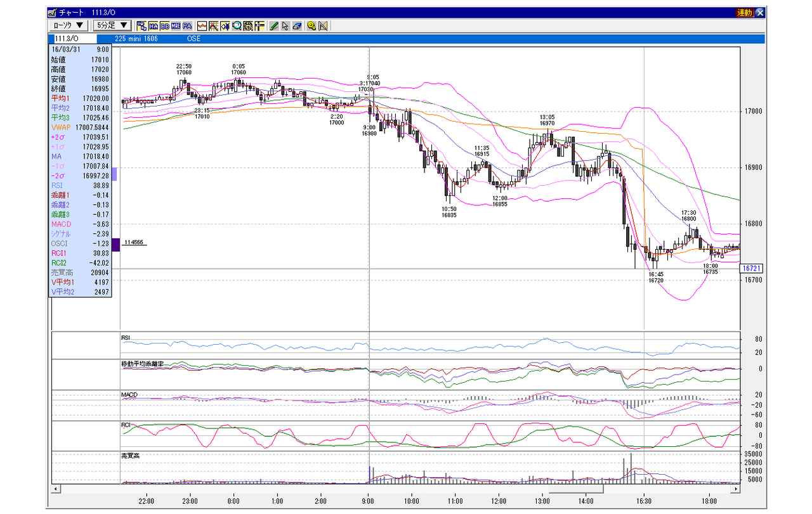Click the symbol code field 111.3/O
The height and width of the screenshot is (514, 812).
click(74, 39)
